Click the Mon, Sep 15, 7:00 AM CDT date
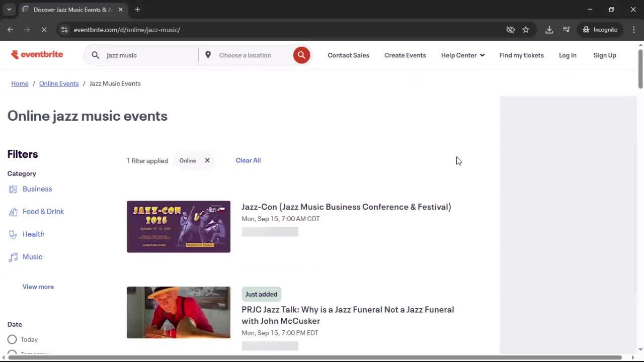The width and height of the screenshot is (644, 362). pyautogui.click(x=281, y=219)
